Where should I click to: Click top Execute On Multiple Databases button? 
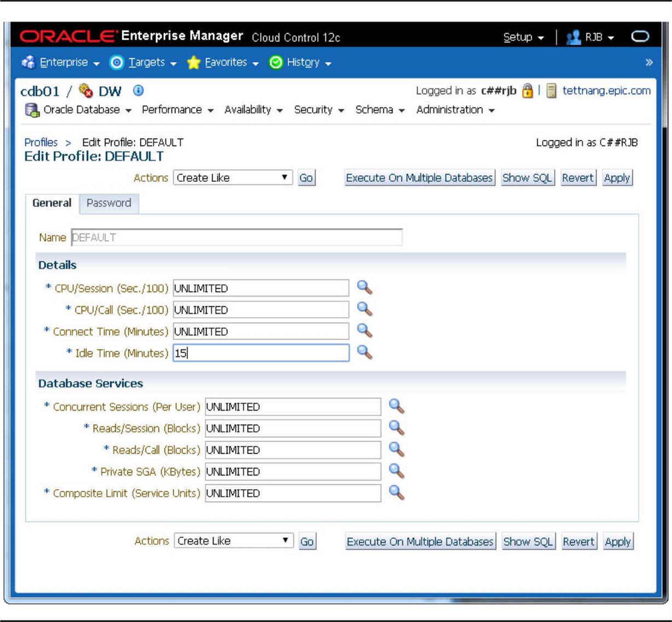point(419,178)
